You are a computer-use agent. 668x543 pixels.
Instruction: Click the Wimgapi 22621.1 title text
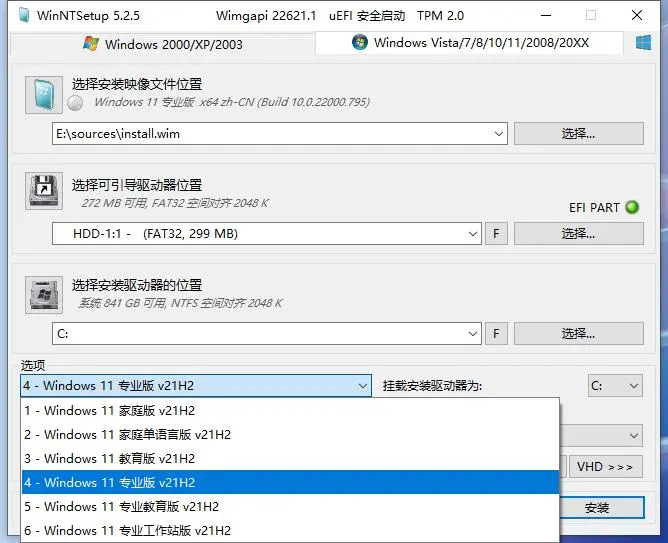point(266,16)
